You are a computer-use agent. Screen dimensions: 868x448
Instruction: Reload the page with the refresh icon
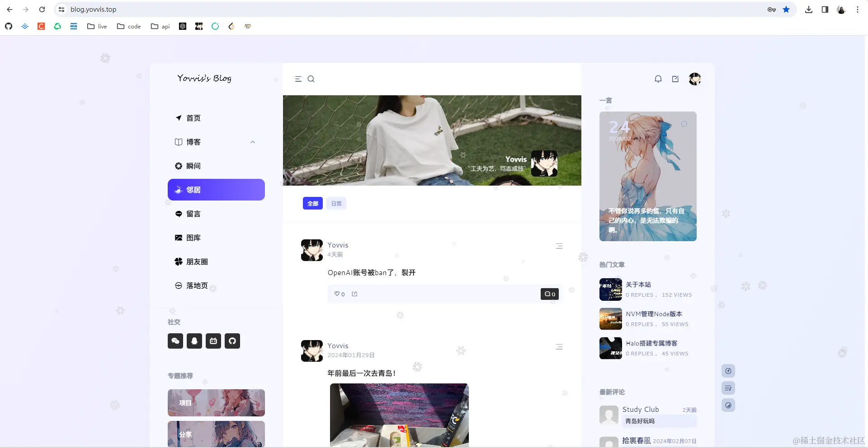[42, 9]
